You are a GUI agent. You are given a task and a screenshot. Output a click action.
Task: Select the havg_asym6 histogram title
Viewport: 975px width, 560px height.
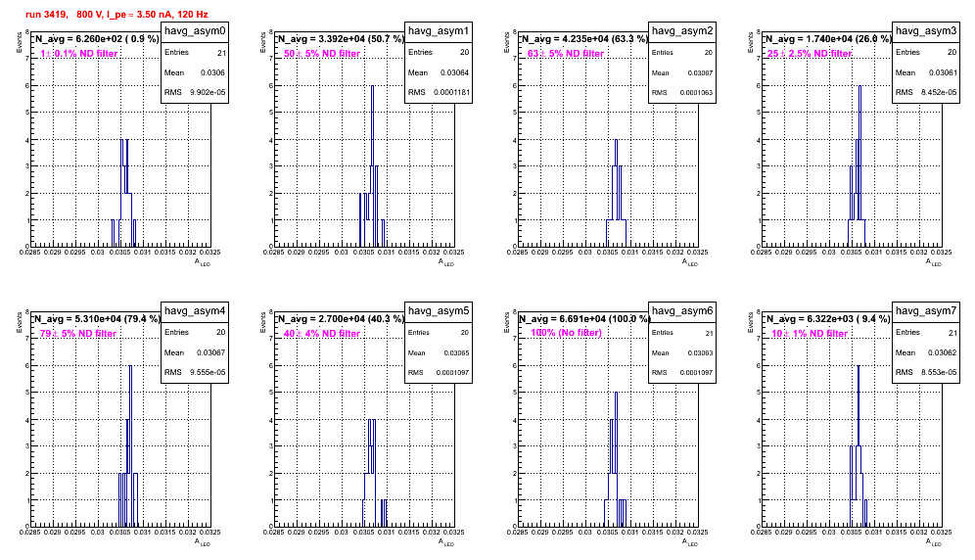[682, 310]
